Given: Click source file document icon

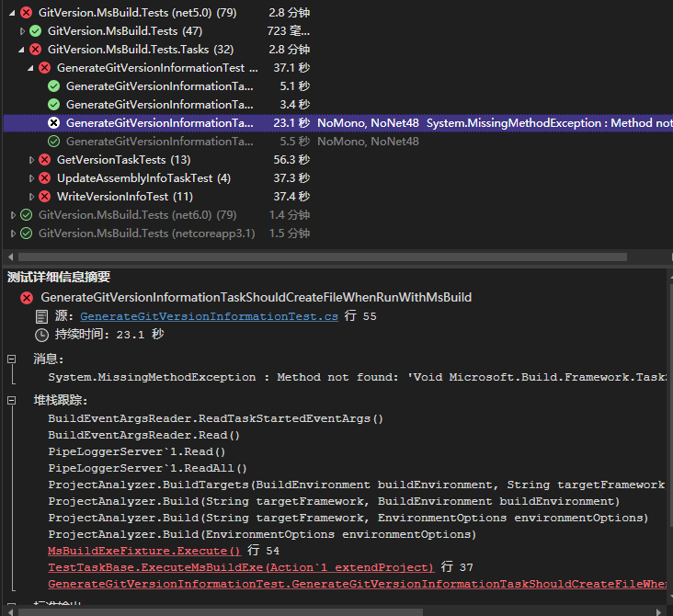Looking at the screenshot, I should [41, 317].
